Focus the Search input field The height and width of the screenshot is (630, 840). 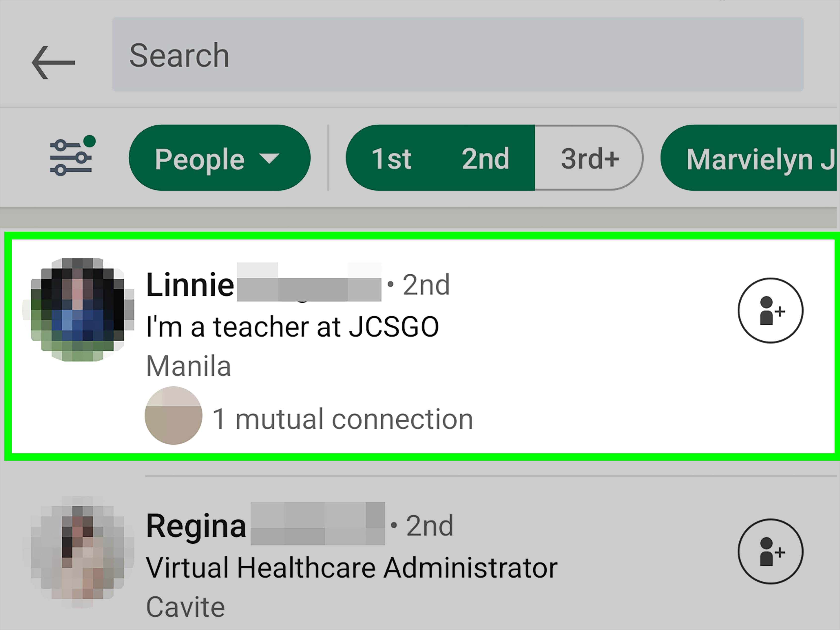tap(458, 54)
